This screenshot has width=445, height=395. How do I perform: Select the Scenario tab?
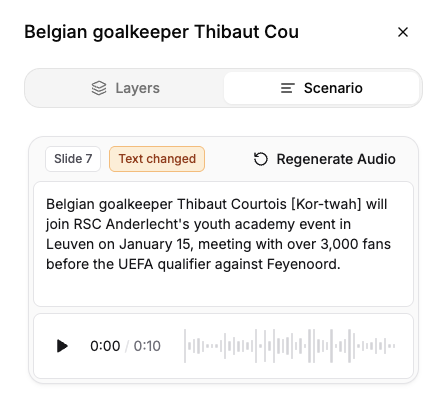[x=322, y=88]
